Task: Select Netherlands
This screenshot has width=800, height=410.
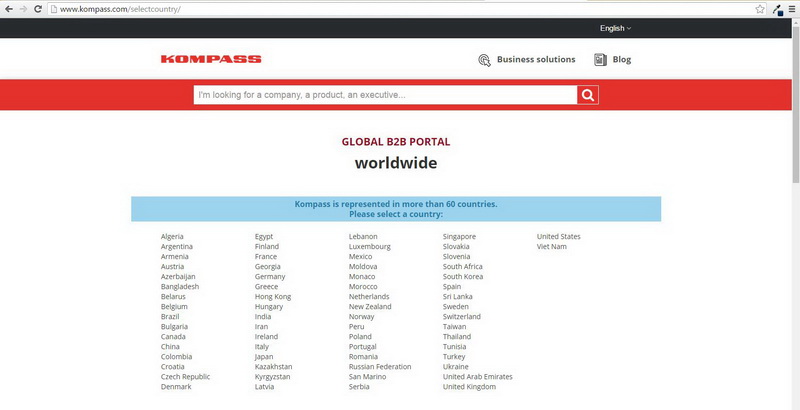Action: [x=369, y=297]
